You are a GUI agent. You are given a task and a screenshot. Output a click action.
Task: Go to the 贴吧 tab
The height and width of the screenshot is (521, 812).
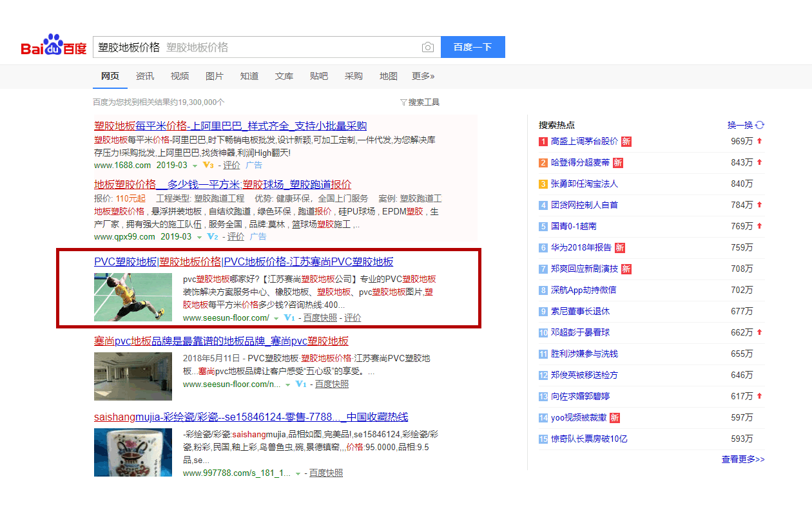tap(319, 76)
